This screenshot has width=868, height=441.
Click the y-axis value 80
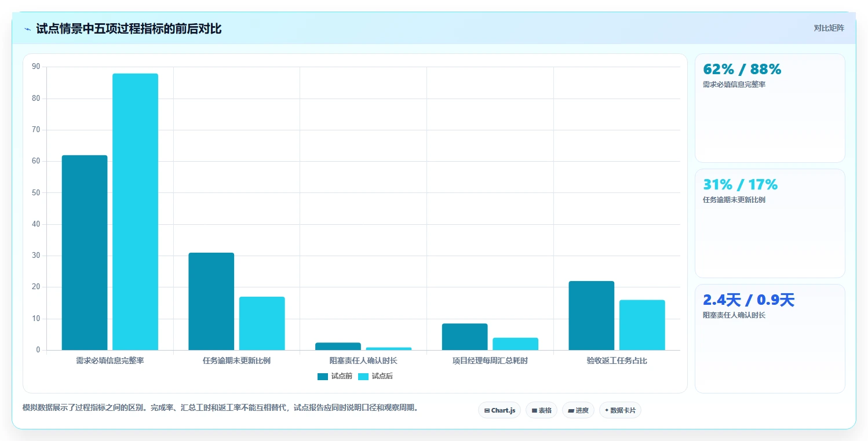36,99
